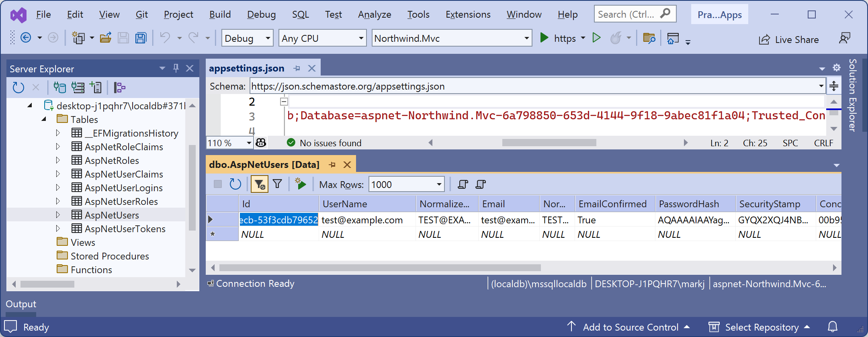This screenshot has width=868, height=337.
Task: Click the Add SQL Server icon in Server Explorer
Action: pyautogui.click(x=96, y=87)
